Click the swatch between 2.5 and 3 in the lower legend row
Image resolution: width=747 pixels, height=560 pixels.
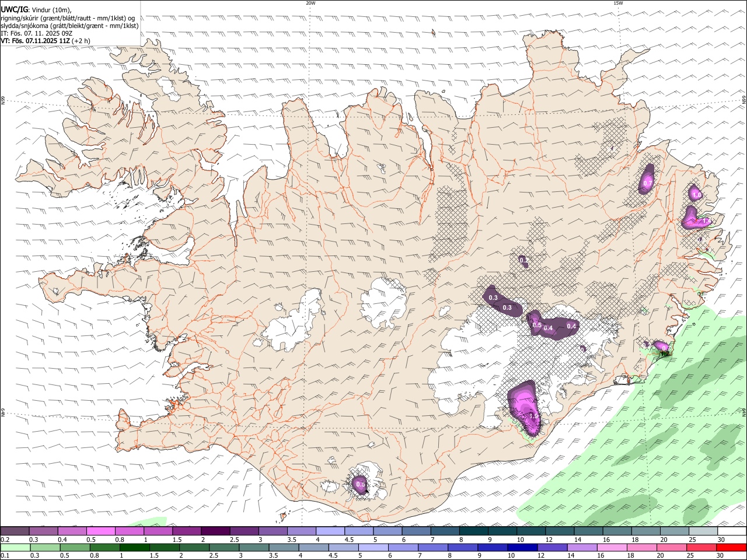[225, 547]
